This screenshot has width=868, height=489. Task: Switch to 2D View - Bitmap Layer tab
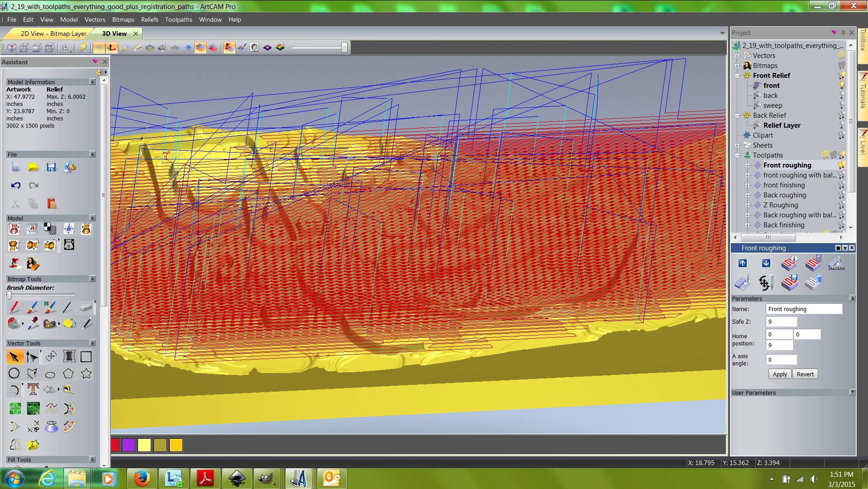[53, 34]
